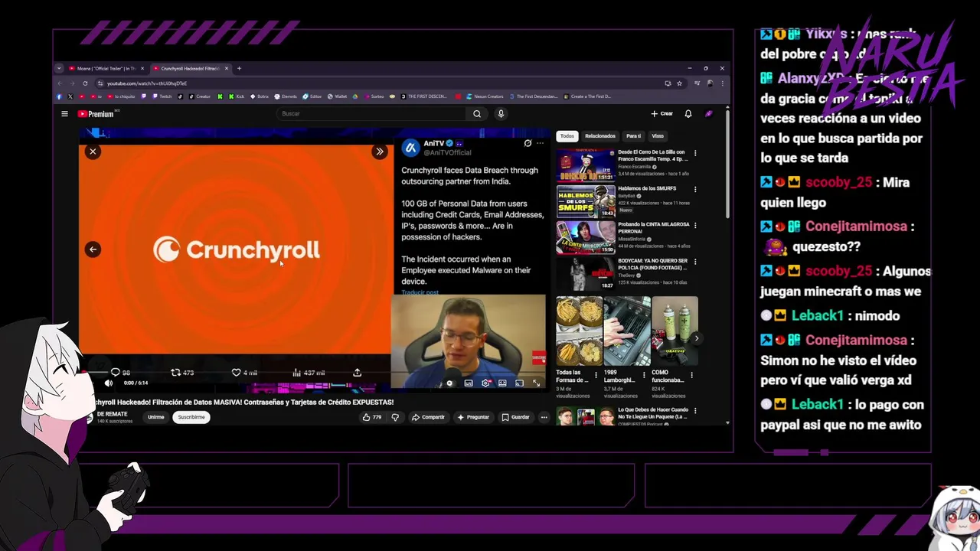Viewport: 980px width, 551px height.
Task: Select the Relacionados filter chip
Action: tap(600, 136)
